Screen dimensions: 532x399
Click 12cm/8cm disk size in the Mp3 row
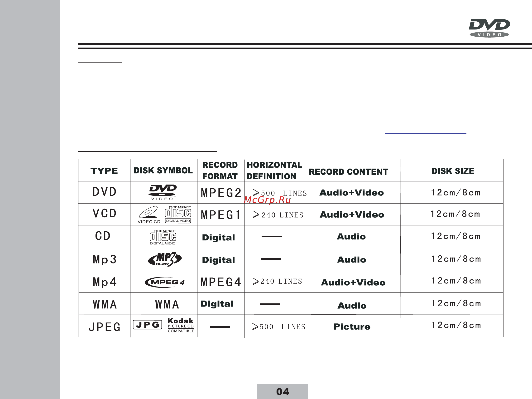[456, 259]
